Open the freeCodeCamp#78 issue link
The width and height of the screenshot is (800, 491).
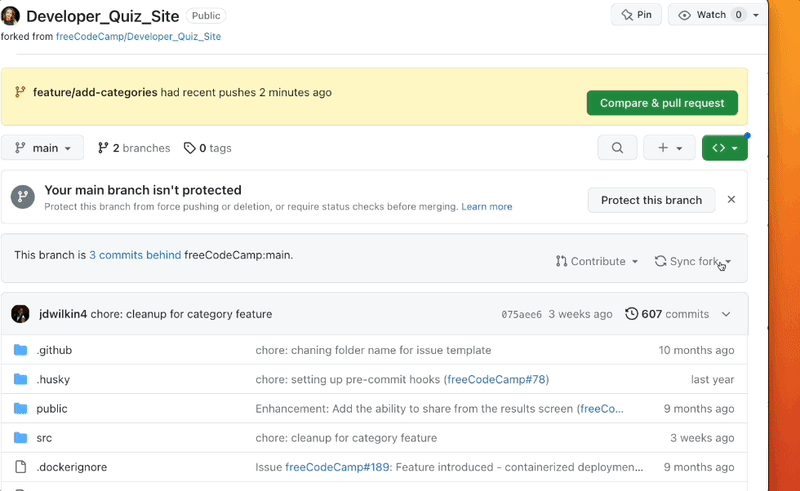coord(496,379)
